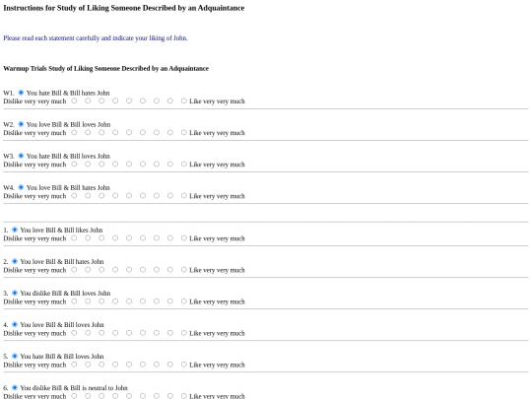Screen dimensions: 532x399
Task: Choose item 1 radio nearest 'Dislike very very much'
Action: pyautogui.click(x=74, y=237)
